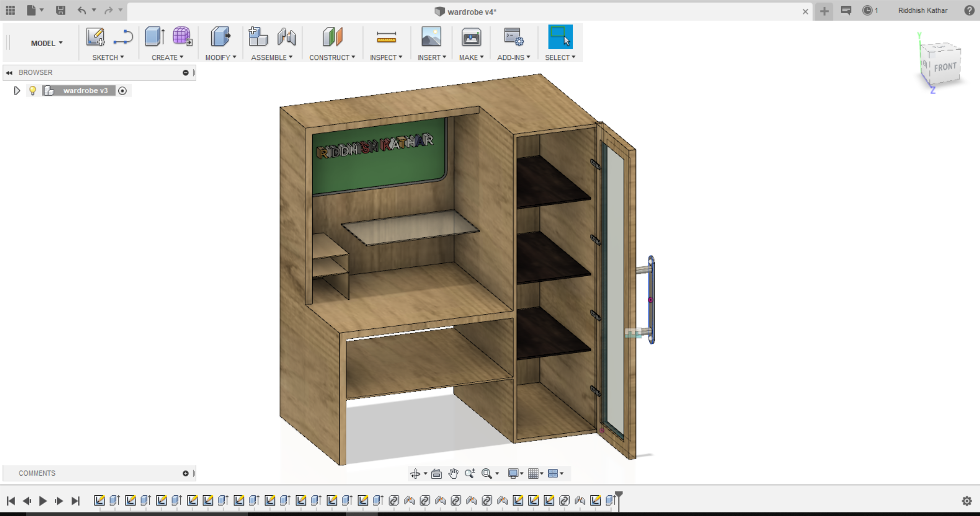Step back one timeline feature
This screenshot has width=980, height=516.
(27, 500)
